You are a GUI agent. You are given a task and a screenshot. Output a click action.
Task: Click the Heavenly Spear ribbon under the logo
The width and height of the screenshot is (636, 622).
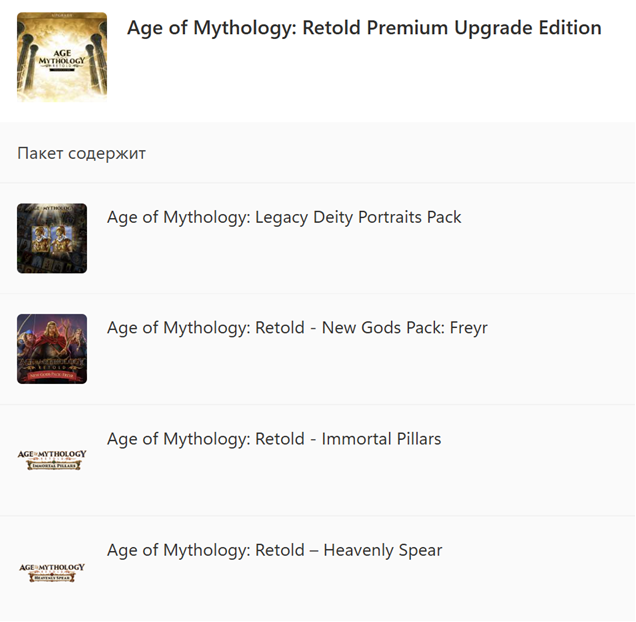pos(52,577)
